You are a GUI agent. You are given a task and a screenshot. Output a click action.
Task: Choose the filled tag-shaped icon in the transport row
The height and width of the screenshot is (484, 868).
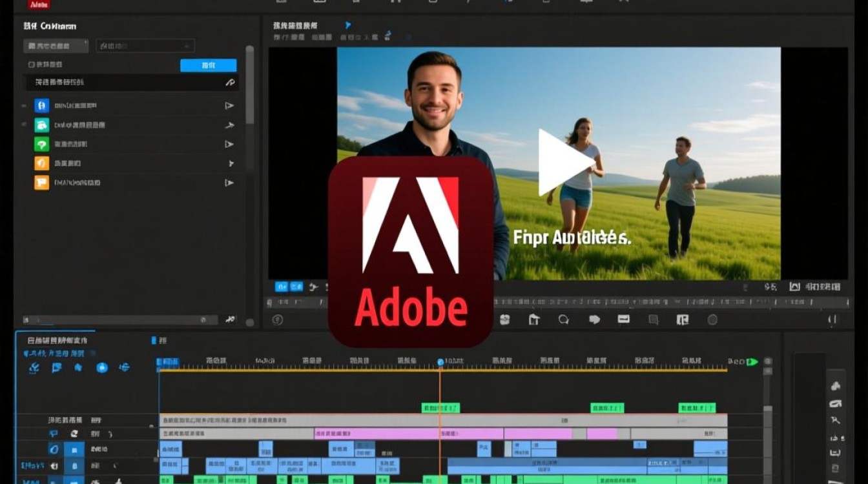[594, 319]
